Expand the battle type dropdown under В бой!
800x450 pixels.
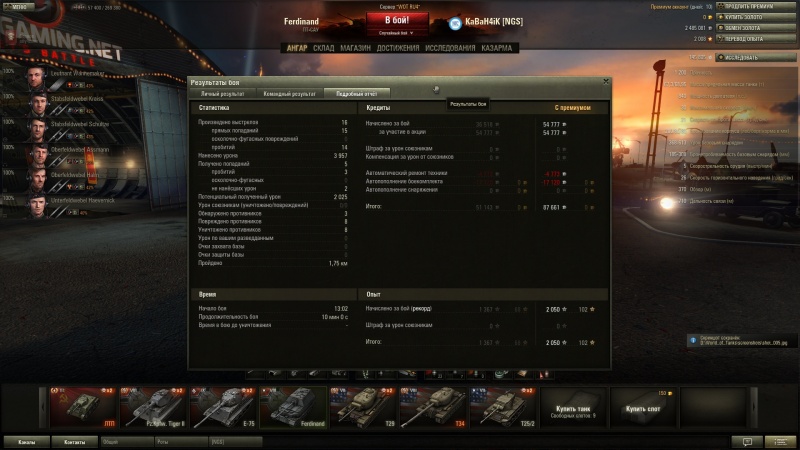(x=399, y=34)
